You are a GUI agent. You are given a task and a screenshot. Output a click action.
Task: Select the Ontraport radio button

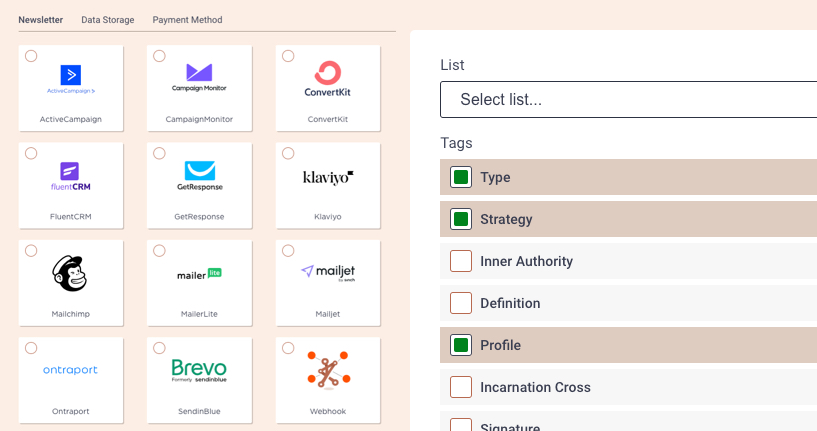pos(31,348)
